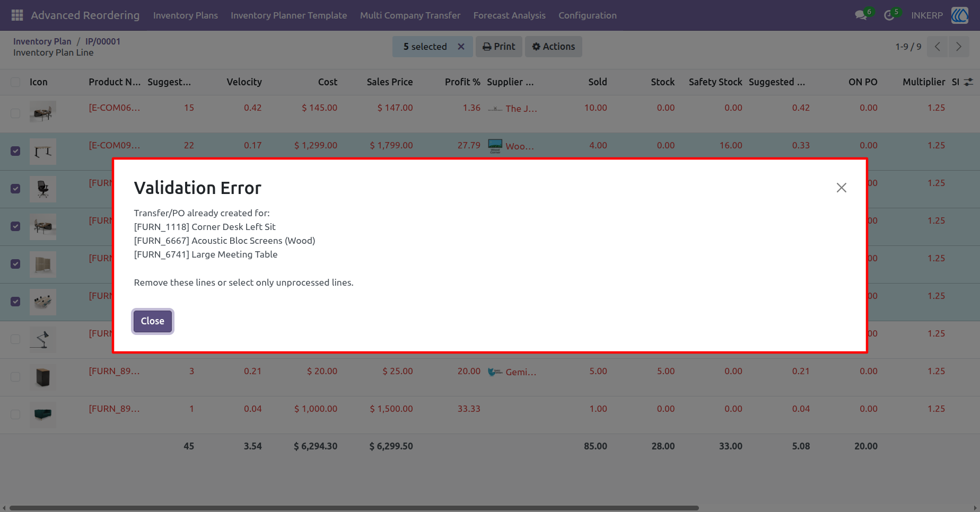Click the scrollbar left arrow

pos(4,508)
